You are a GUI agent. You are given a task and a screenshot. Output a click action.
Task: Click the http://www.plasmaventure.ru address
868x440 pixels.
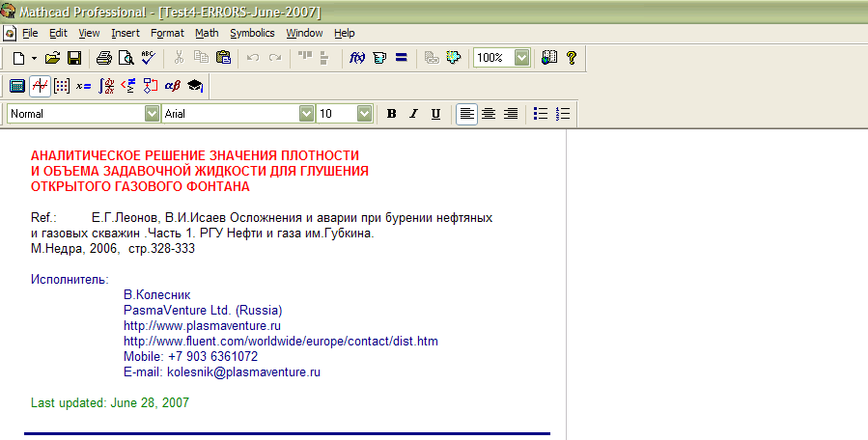point(202,326)
